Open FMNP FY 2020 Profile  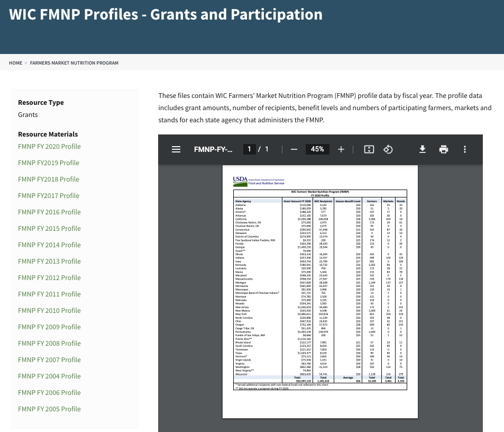point(49,146)
